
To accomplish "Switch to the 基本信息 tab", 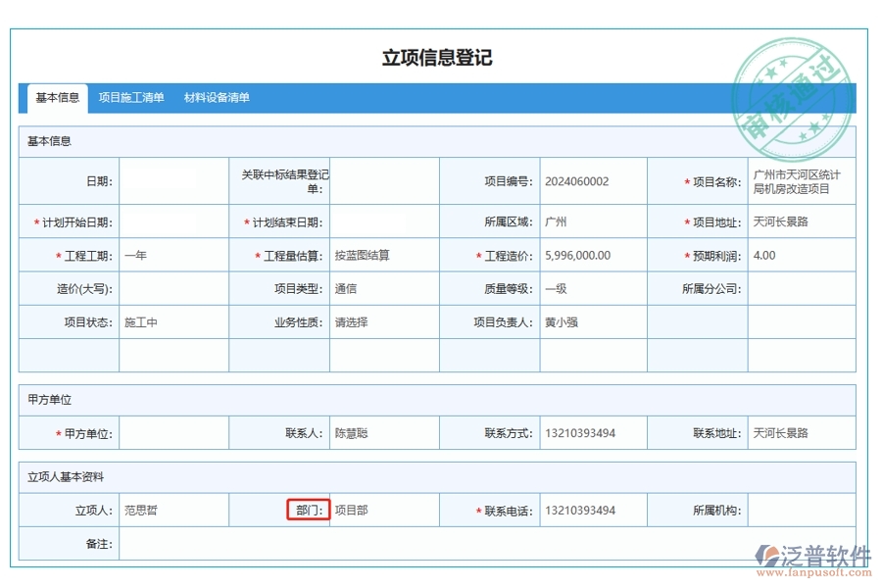I will click(x=54, y=97).
